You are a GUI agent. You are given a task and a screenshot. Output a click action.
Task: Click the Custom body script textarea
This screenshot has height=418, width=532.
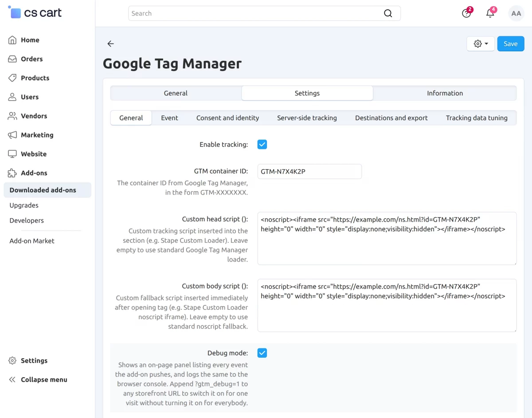click(x=387, y=305)
